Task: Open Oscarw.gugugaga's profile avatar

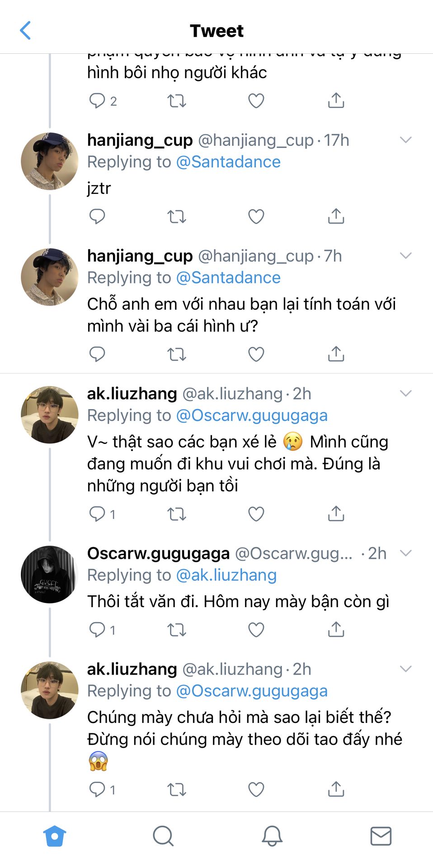Action: tap(50, 574)
